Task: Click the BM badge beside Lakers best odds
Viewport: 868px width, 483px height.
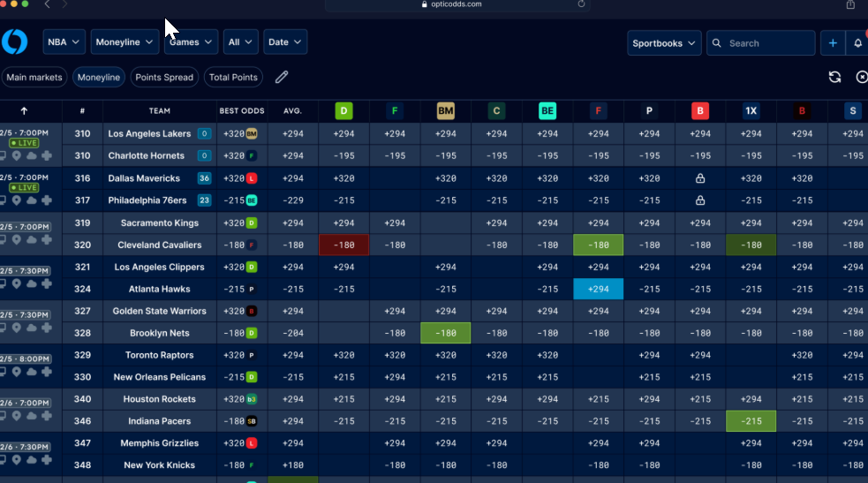Action: click(x=252, y=134)
